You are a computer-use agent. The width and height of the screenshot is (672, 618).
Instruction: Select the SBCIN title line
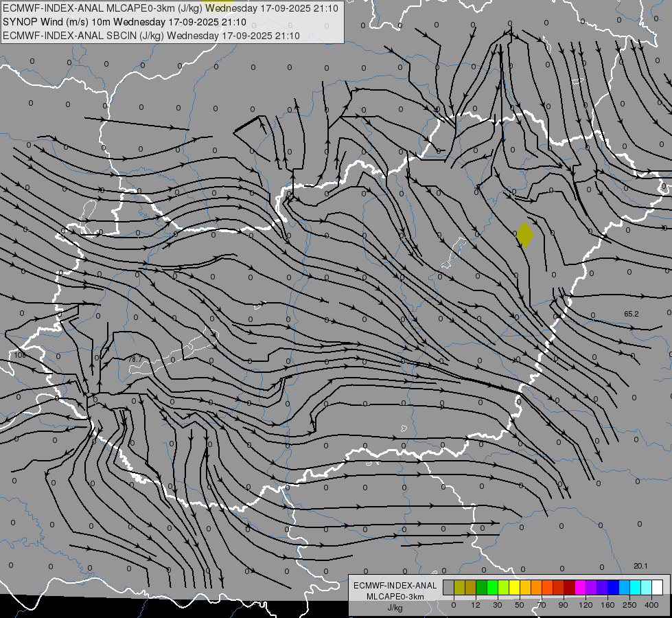pyautogui.click(x=151, y=36)
